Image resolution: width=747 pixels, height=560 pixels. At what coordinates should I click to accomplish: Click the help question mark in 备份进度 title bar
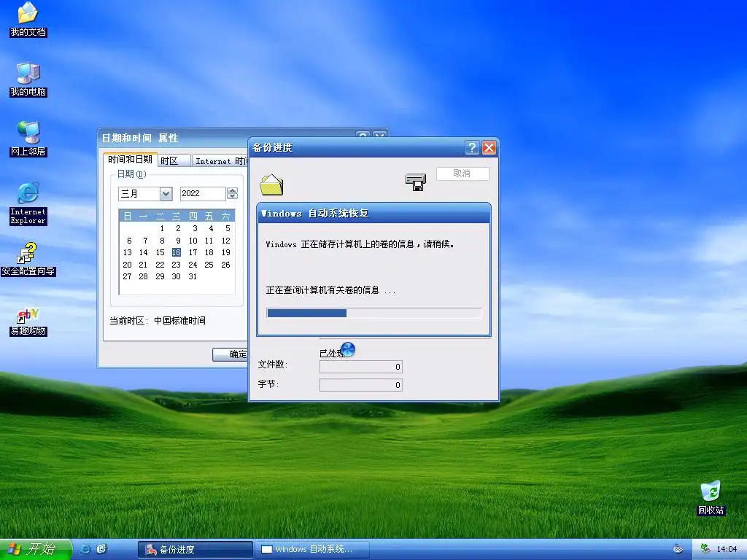pos(472,147)
